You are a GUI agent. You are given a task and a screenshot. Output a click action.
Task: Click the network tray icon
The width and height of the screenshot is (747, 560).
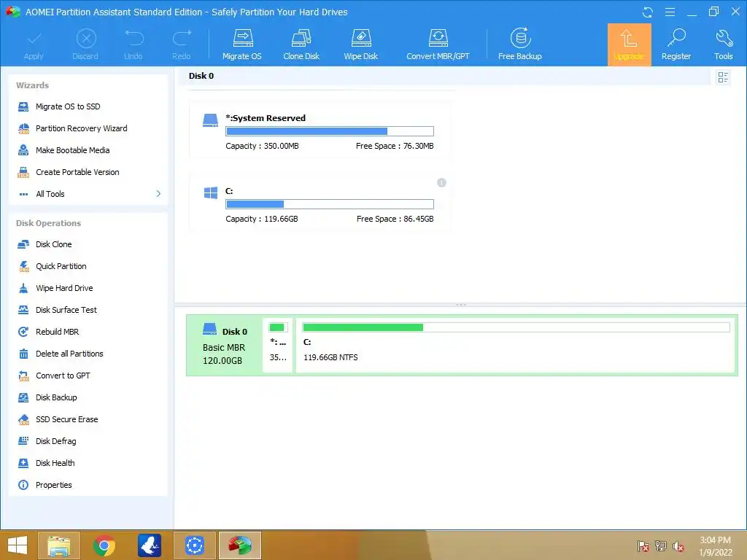coord(660,546)
